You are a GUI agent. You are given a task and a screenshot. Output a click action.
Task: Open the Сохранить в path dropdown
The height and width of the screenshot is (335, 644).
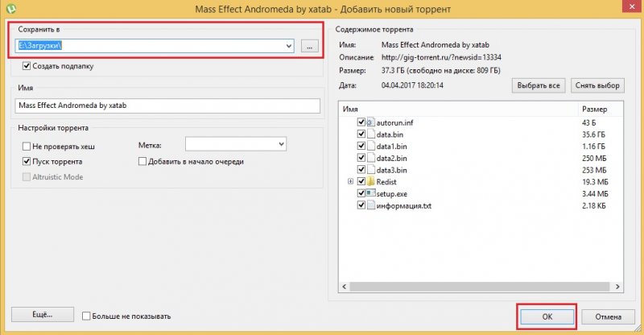click(x=287, y=46)
